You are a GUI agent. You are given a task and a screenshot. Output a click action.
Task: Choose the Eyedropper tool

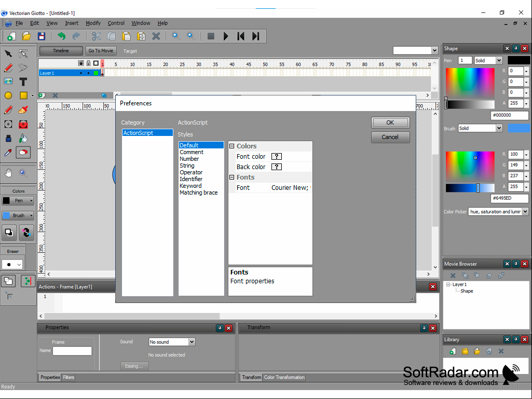[8, 153]
